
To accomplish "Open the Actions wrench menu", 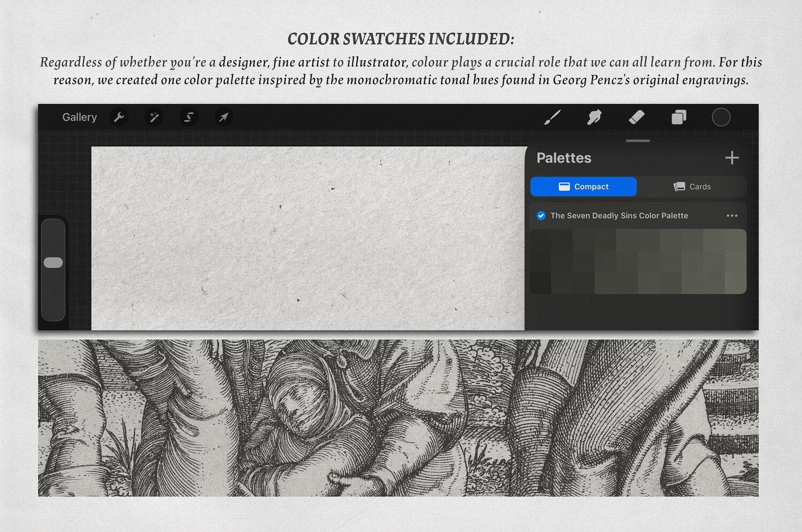I will (x=119, y=117).
